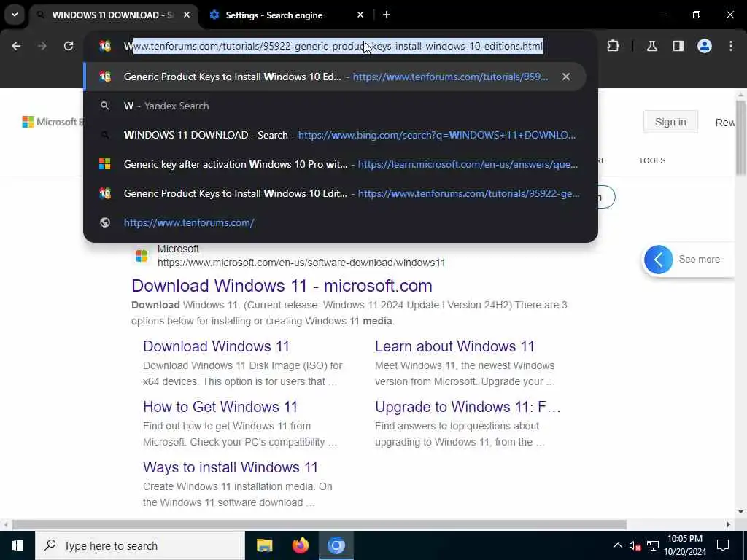Click the Type here to search box
The image size is (747, 560).
click(139, 545)
